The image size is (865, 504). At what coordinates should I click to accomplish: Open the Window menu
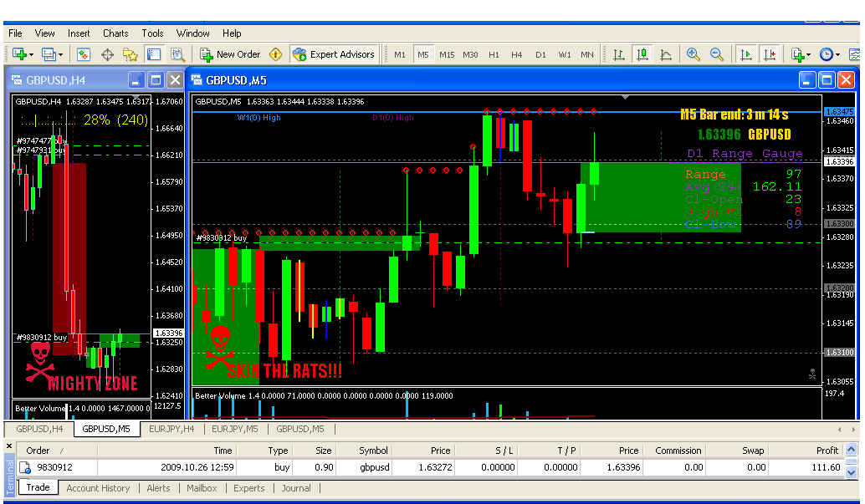(193, 33)
